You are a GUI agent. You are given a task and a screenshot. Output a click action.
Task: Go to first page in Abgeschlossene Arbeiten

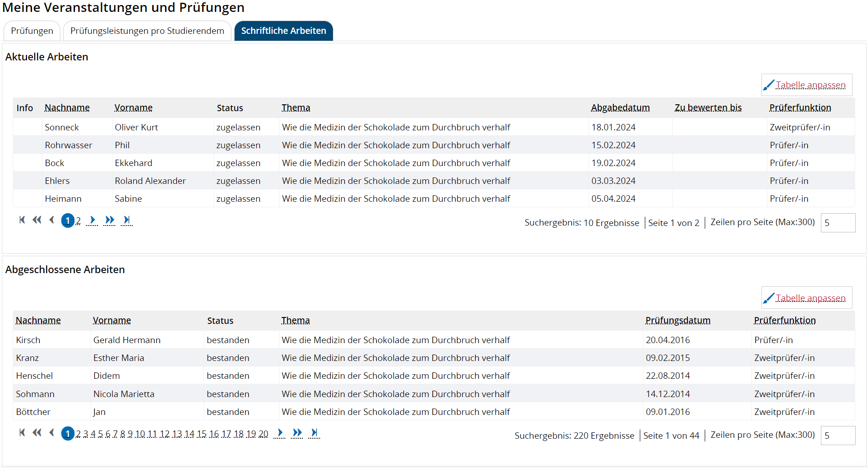click(22, 433)
